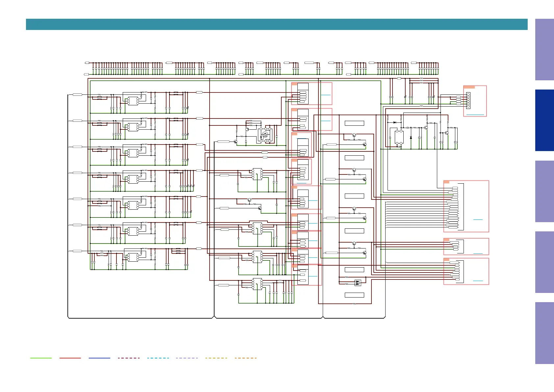
Task: Click the solid red legend line
Action: 70,358
